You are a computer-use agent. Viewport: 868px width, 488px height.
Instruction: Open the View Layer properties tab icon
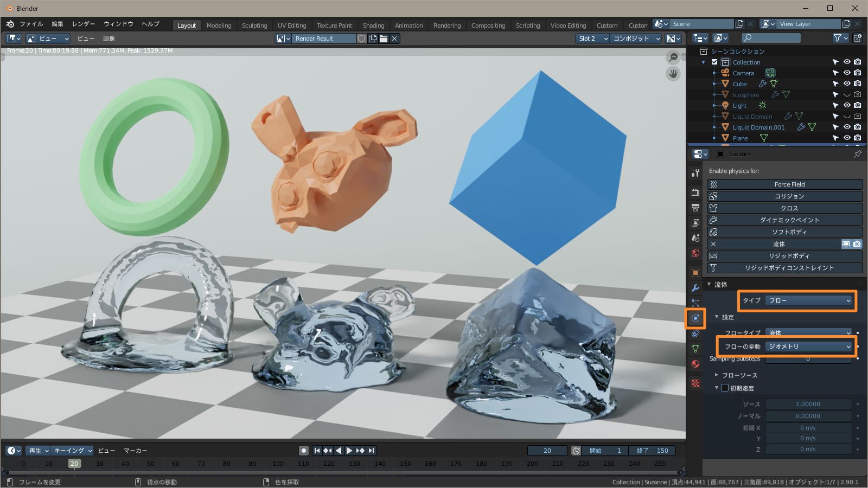pos(695,222)
